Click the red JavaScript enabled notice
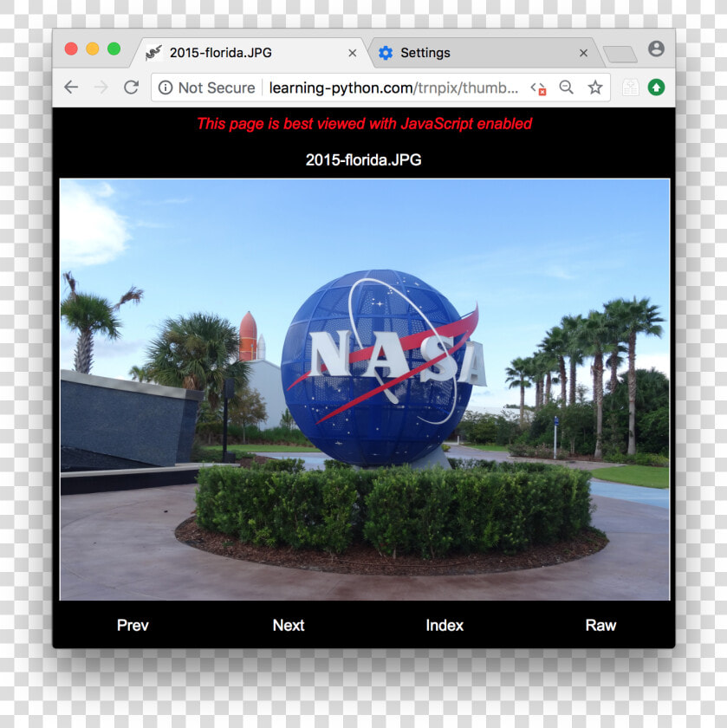Screen dimensions: 727x728 pyautogui.click(x=364, y=123)
